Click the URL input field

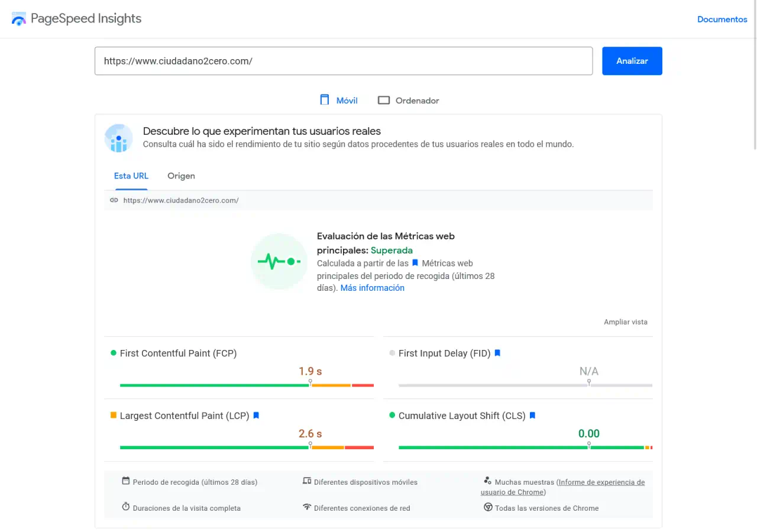click(344, 61)
